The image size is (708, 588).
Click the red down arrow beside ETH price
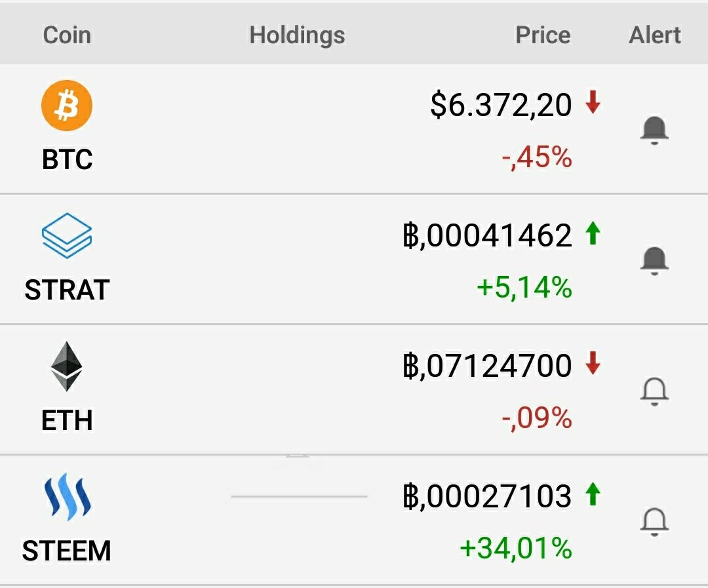(x=593, y=363)
